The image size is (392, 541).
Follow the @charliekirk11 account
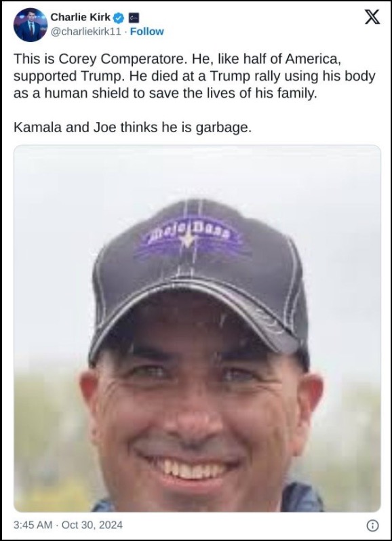coord(146,31)
